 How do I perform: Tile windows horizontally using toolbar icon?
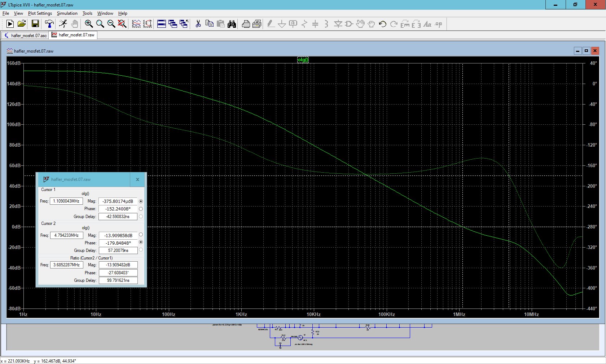point(162,24)
